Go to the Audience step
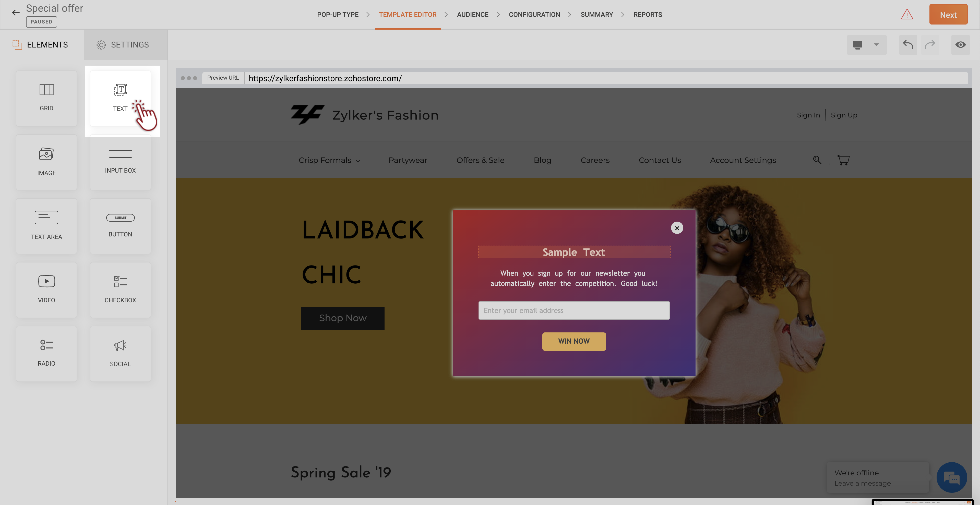 tap(472, 15)
